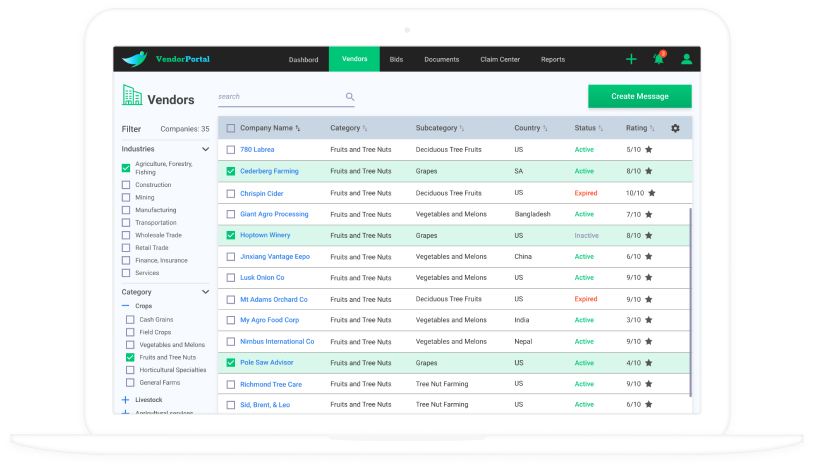Viewport: 814px width, 468px height.
Task: Click star rating for Giant Agro Processing
Action: tap(648, 214)
